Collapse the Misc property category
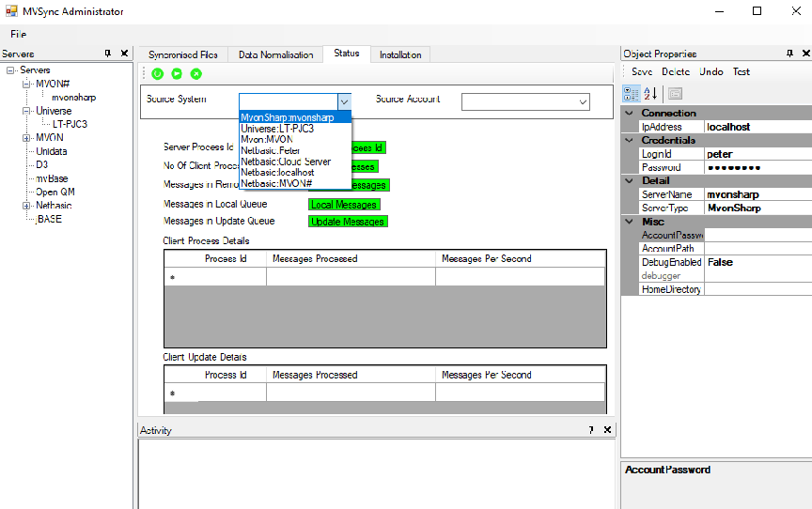812x509 pixels. (x=629, y=222)
